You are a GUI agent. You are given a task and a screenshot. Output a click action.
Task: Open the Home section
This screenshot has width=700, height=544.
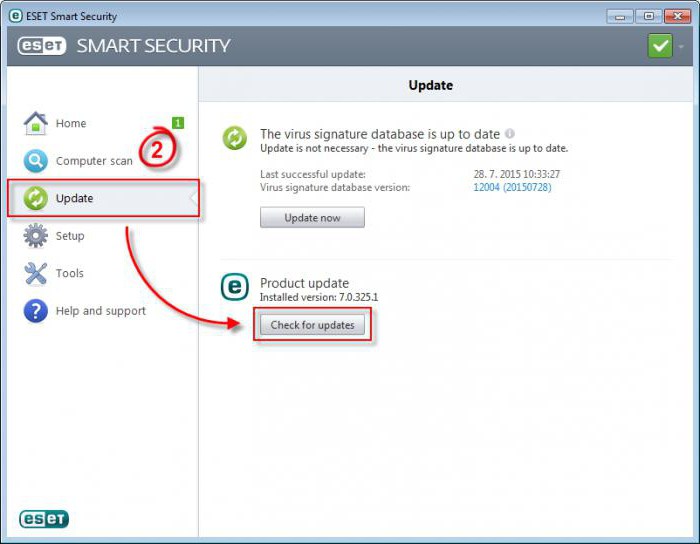tap(71, 123)
